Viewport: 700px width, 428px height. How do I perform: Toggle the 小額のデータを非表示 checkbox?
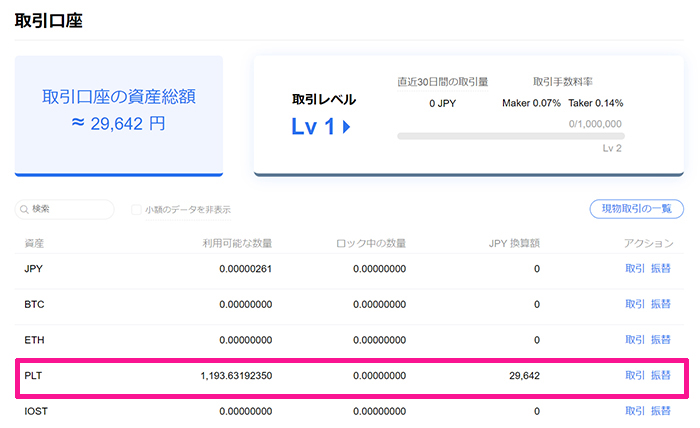[x=136, y=209]
